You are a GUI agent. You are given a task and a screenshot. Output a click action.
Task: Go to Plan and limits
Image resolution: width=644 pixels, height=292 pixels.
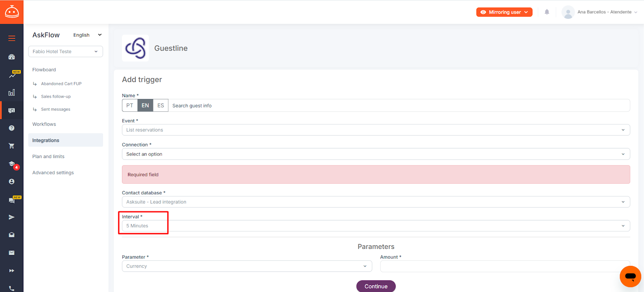pyautogui.click(x=48, y=156)
